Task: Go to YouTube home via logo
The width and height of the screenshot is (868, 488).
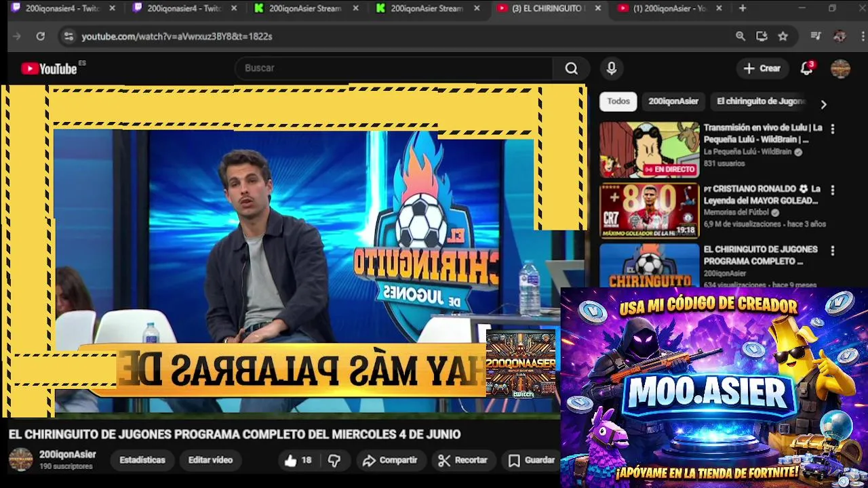Action: point(49,68)
